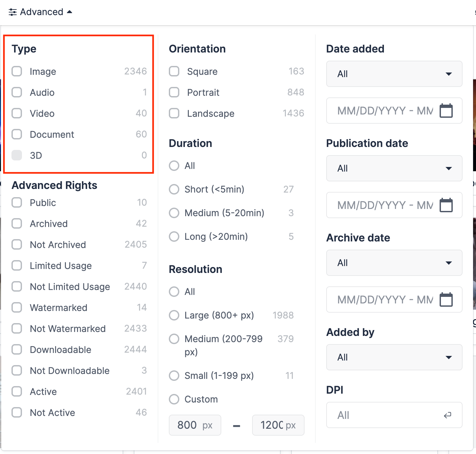Select Short (<5min) duration
The width and height of the screenshot is (476, 454).
[174, 189]
